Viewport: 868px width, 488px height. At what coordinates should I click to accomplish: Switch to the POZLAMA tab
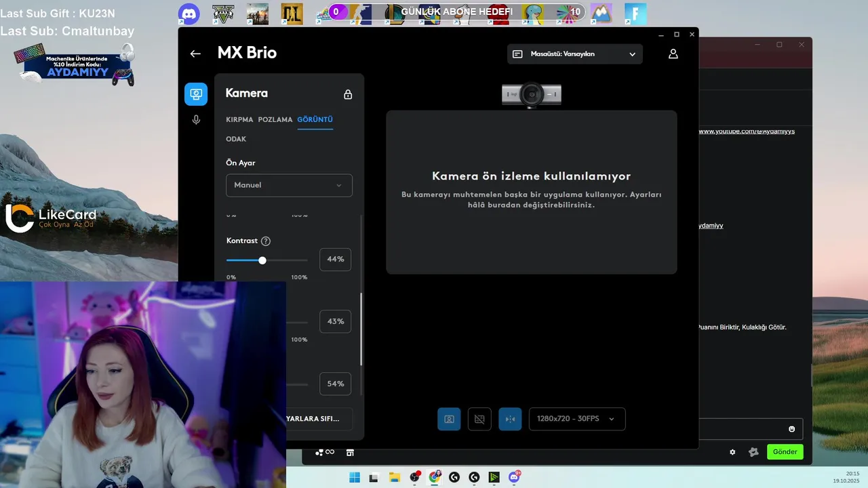tap(275, 119)
